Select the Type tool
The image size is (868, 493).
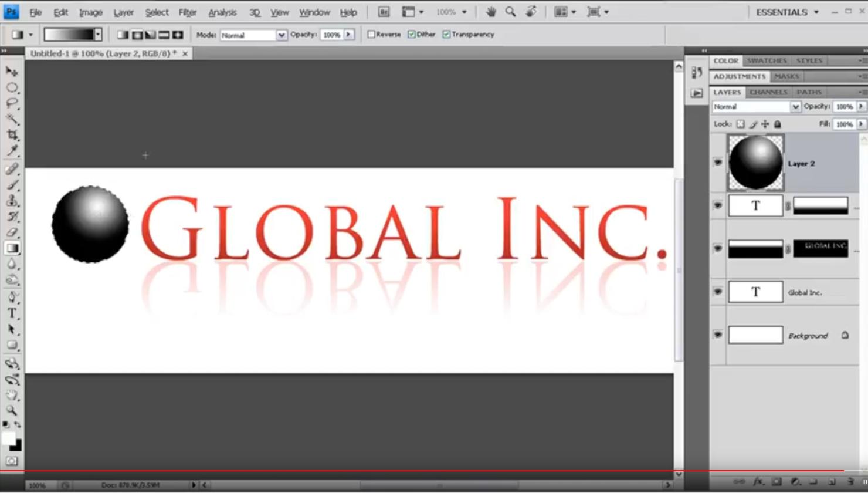click(11, 313)
